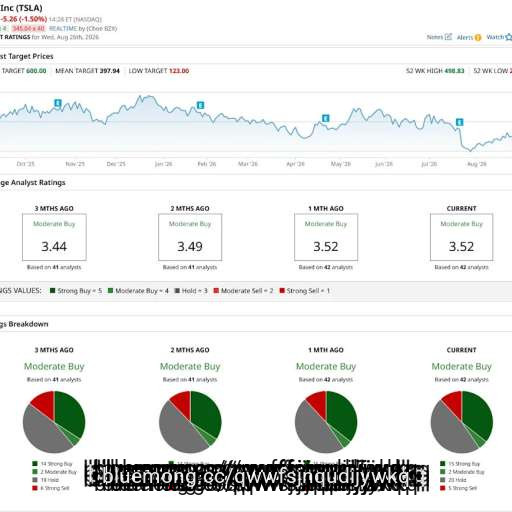The width and height of the screenshot is (512, 512).
Task: Click 'Based on 42 analysts' under CURRENT 3.52 box
Action: tap(461, 267)
